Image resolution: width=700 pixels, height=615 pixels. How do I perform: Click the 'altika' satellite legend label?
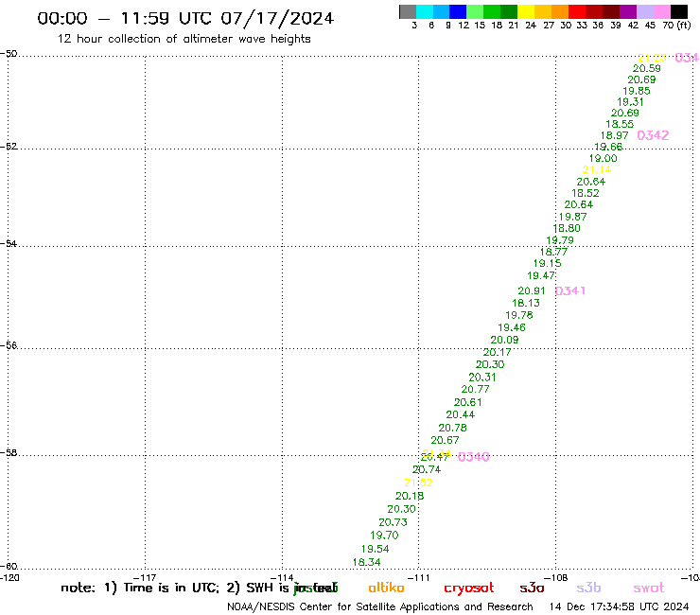(x=386, y=588)
